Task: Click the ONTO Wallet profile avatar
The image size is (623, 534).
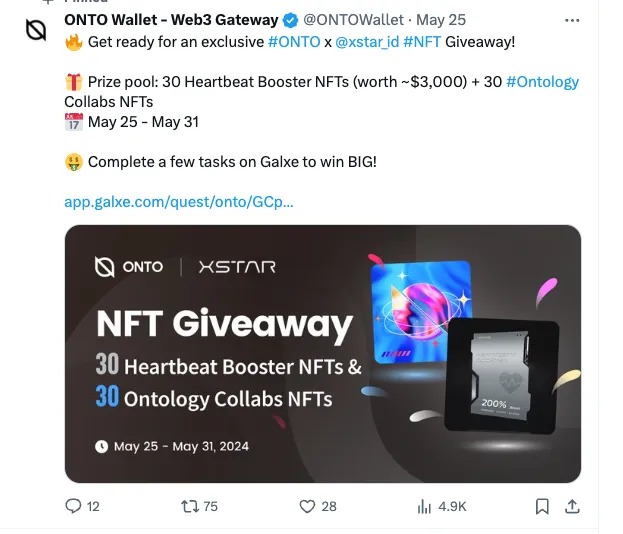Action: (x=36, y=30)
